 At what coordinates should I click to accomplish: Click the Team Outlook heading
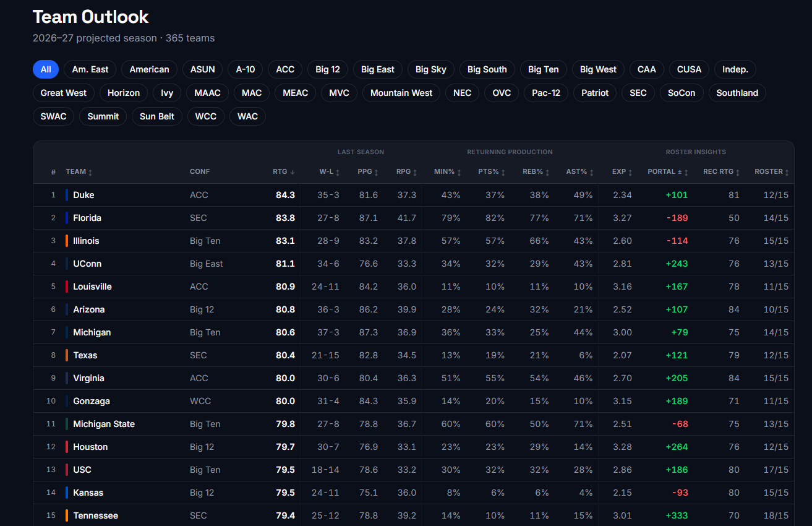point(91,17)
